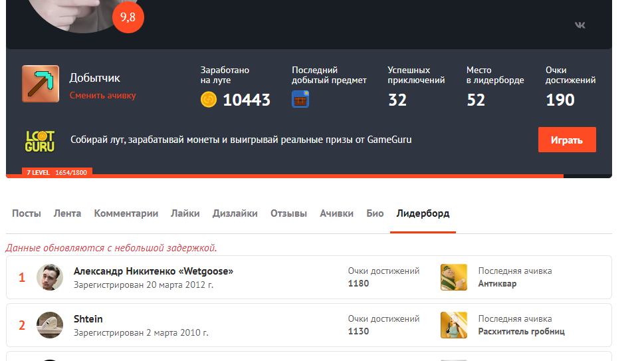Click the Зарегистрирован 2 марта 2010 г. text
The width and height of the screenshot is (644, 361).
[141, 332]
